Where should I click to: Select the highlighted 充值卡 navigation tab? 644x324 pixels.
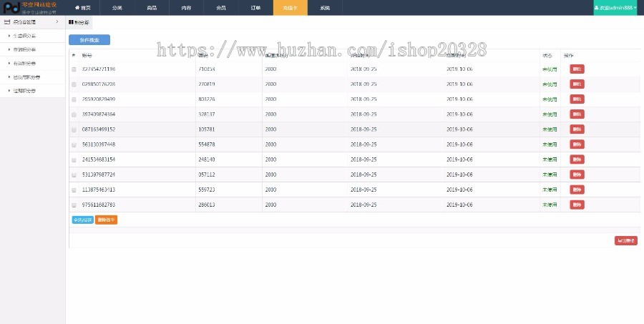[290, 8]
